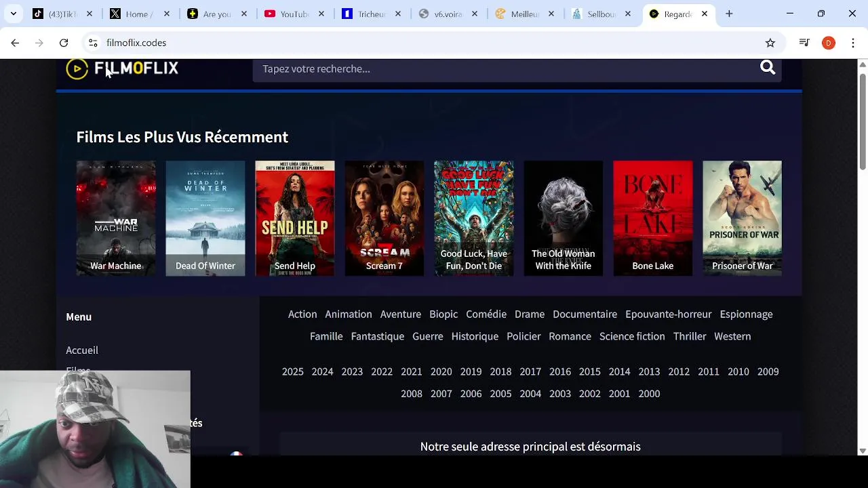Filter films by year 2020
The image size is (868, 488).
441,371
